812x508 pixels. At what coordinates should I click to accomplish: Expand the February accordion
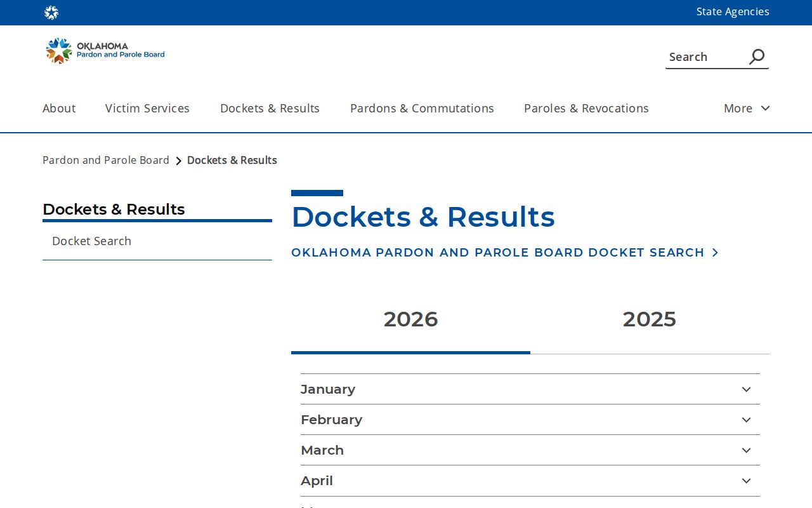pyautogui.click(x=530, y=420)
